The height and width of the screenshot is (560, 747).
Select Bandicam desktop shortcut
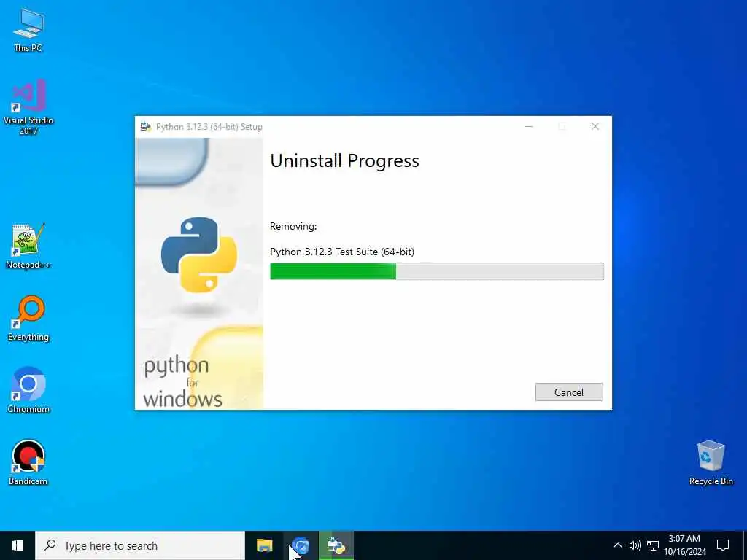pyautogui.click(x=28, y=462)
